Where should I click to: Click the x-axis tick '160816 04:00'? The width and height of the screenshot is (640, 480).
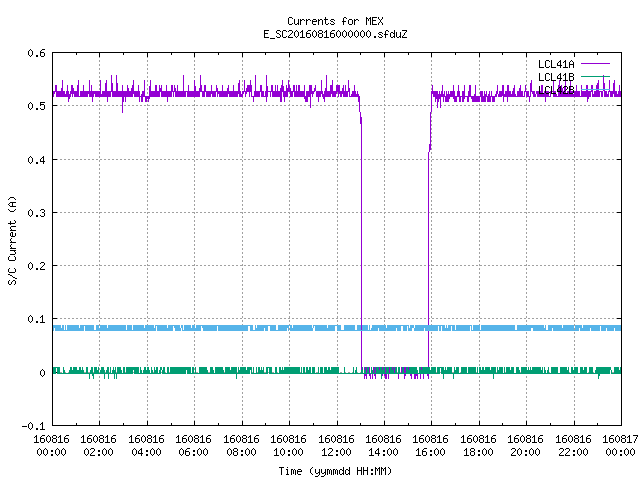pos(146,446)
